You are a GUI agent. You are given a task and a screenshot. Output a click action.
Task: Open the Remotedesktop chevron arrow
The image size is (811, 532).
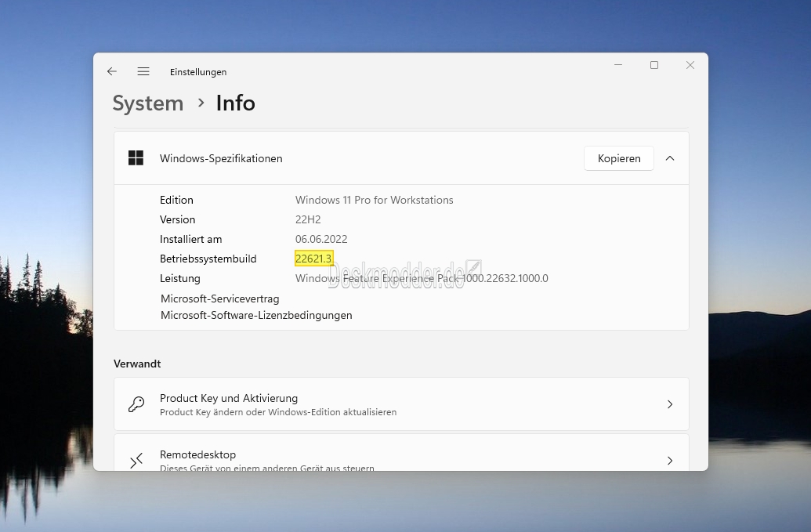point(670,460)
